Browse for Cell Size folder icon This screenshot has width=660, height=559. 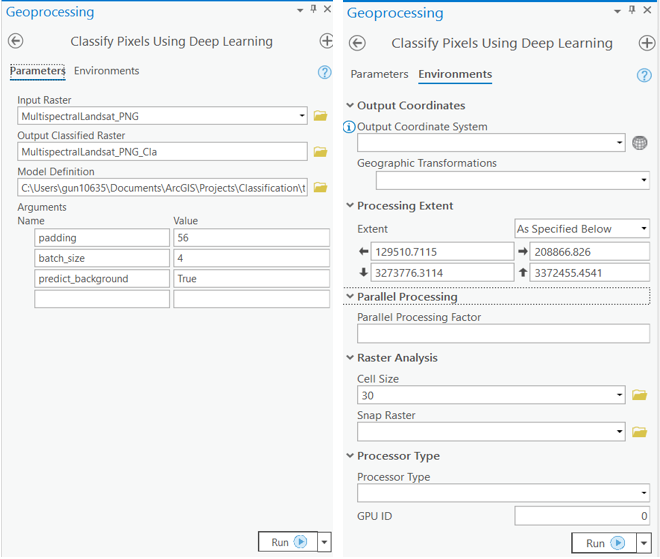click(640, 395)
